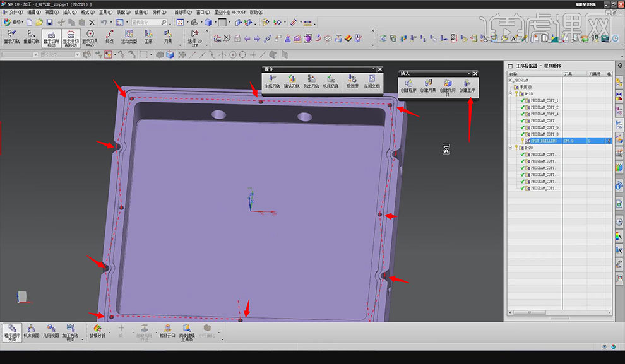Image resolution: width=625 pixels, height=364 pixels.
Task: Click the Open folder icon in the toolbar
Action: click(x=39, y=22)
